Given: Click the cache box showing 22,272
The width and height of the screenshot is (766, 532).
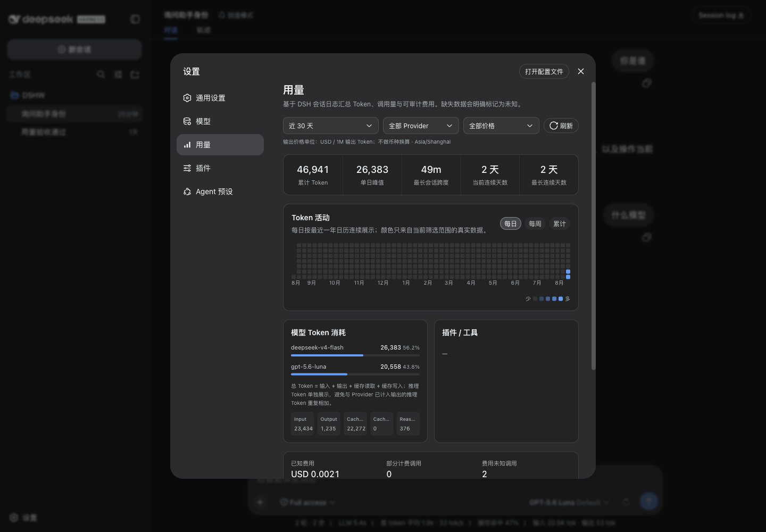Looking at the screenshot, I should [355, 423].
